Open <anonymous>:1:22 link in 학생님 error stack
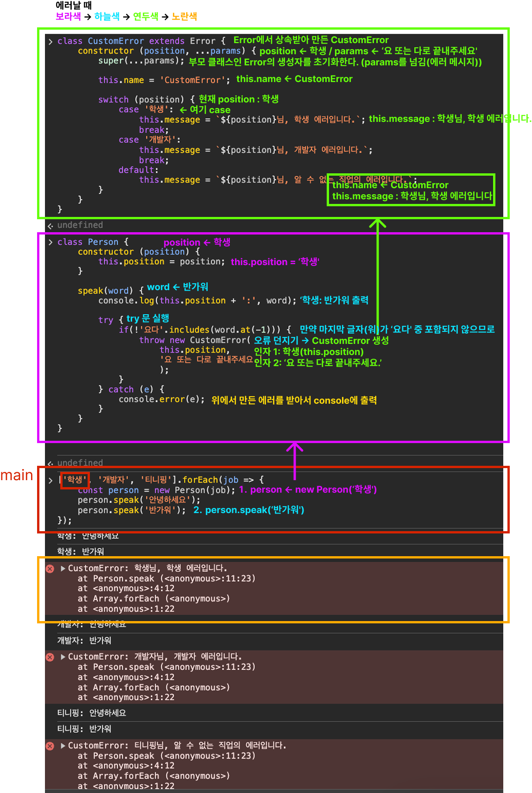 point(134,609)
